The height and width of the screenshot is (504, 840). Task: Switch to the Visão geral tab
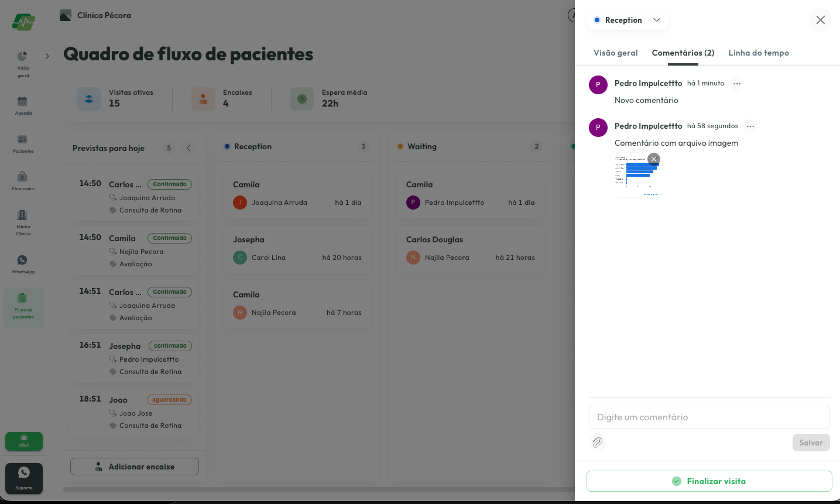616,53
